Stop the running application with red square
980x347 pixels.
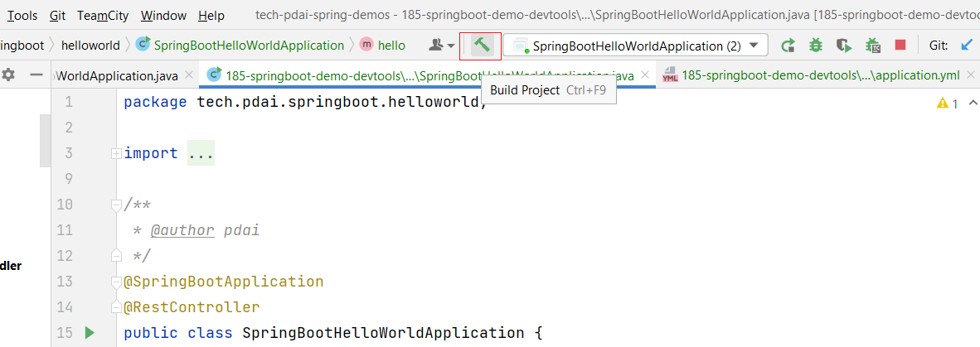900,46
